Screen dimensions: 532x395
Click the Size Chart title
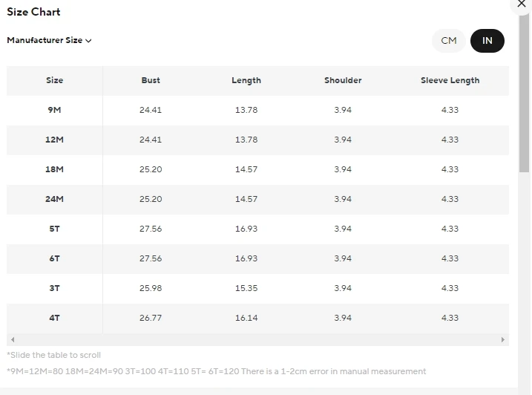(x=33, y=12)
